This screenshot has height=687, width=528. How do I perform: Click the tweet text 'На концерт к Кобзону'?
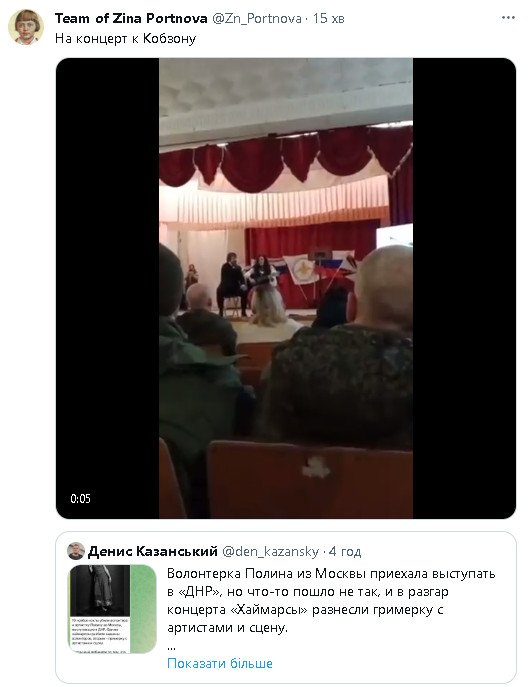pos(125,39)
